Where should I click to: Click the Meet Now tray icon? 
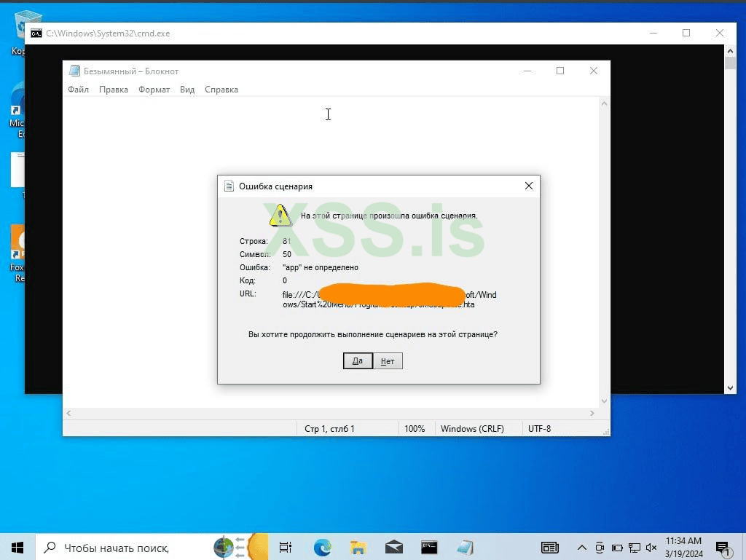click(x=600, y=548)
